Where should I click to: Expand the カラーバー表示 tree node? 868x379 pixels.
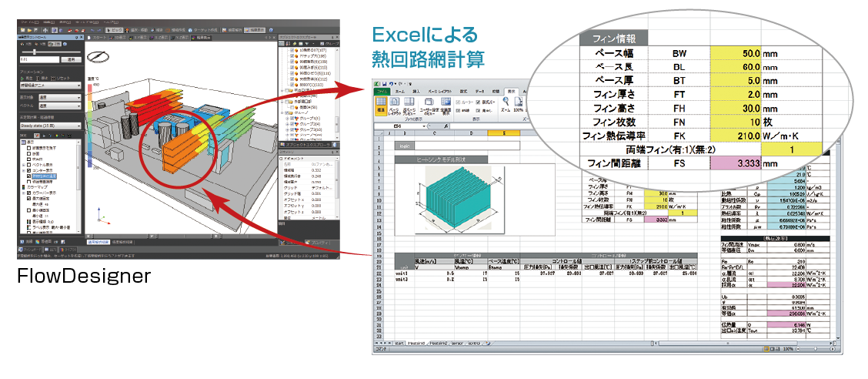point(23,193)
